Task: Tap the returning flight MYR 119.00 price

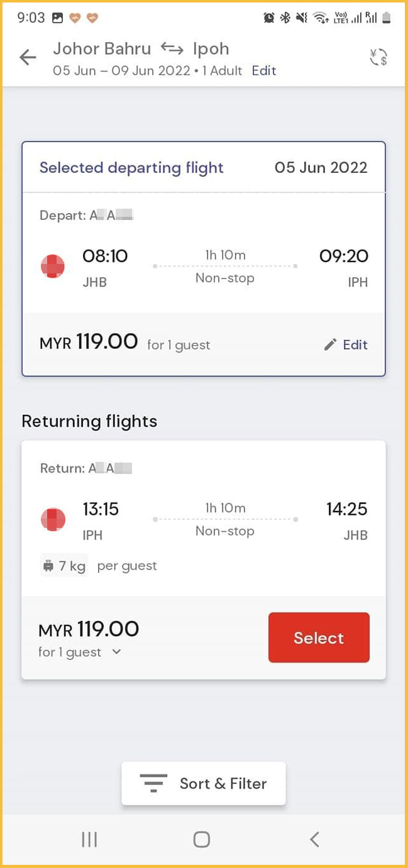Action: pos(89,629)
